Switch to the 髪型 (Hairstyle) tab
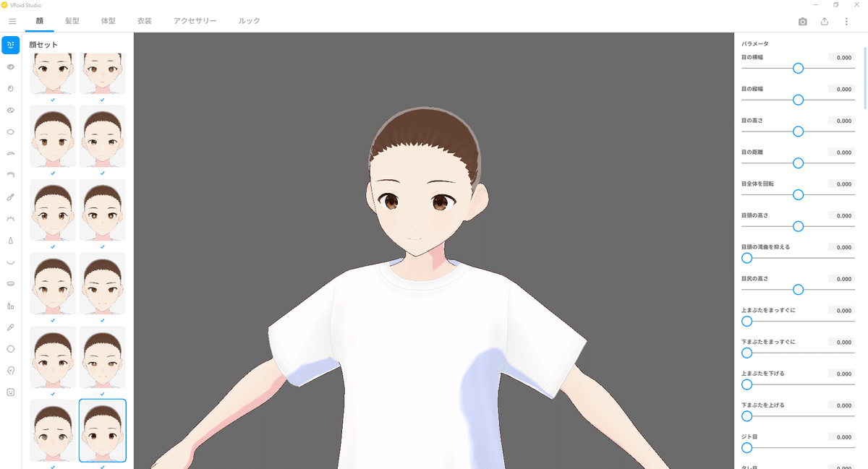 tap(72, 21)
